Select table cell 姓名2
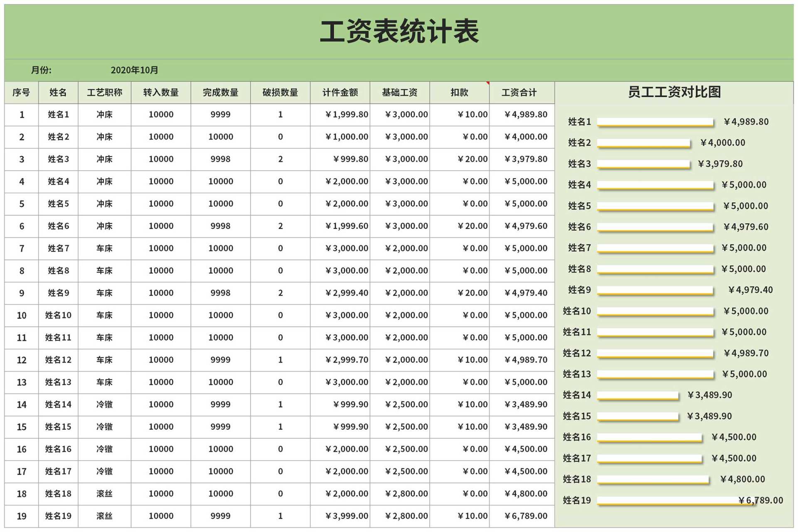Image resolution: width=798 pixels, height=532 pixels. (58, 137)
